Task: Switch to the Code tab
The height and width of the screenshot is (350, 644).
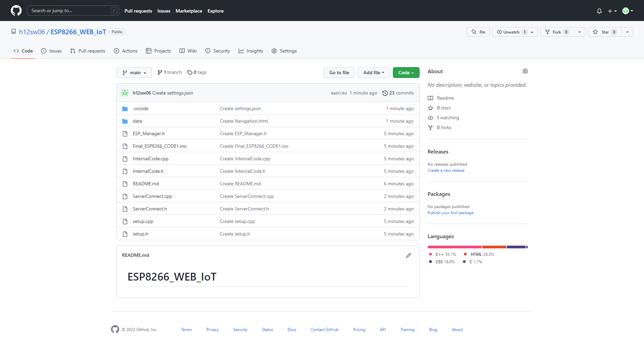Action: coord(23,51)
